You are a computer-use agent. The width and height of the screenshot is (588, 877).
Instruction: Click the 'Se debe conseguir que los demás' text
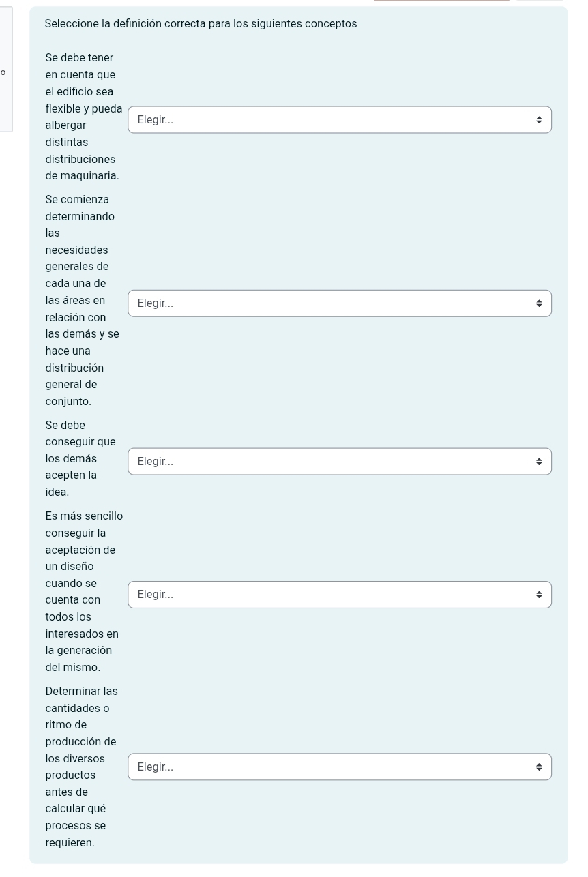(x=80, y=459)
